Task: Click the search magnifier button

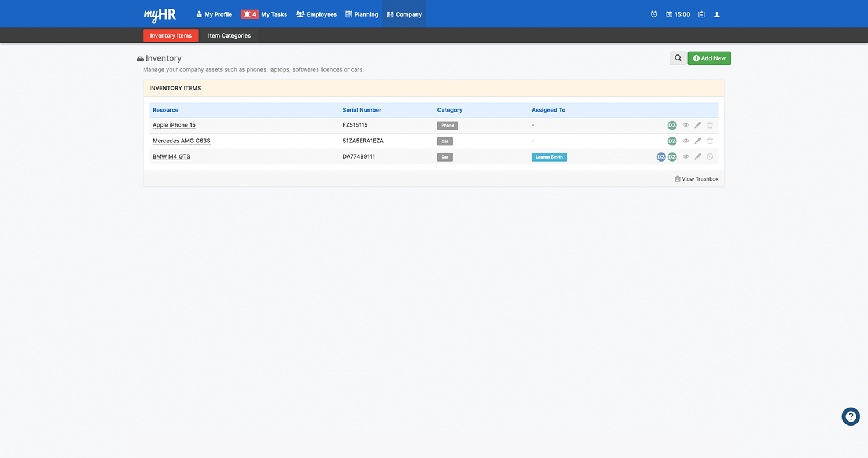Action: [678, 58]
